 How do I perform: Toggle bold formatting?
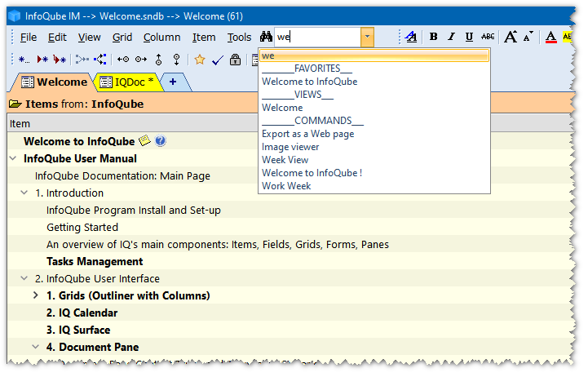434,37
